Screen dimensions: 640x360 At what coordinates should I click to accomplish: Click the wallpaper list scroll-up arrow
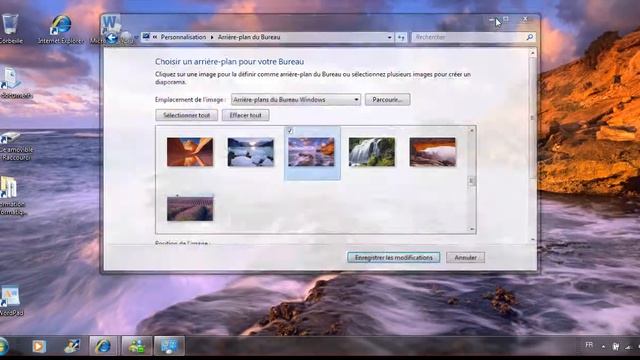tap(471, 131)
